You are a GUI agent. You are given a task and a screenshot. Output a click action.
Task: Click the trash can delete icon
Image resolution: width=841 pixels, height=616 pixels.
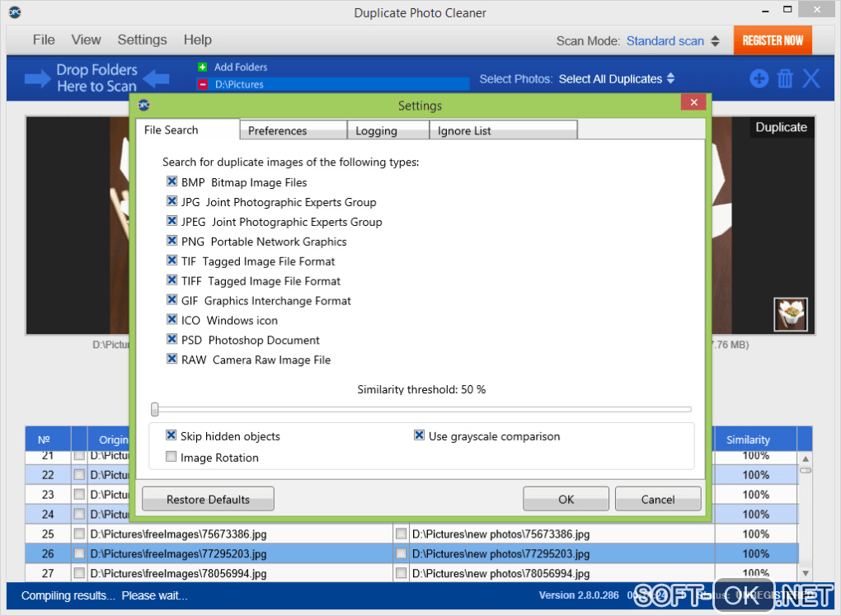(785, 79)
